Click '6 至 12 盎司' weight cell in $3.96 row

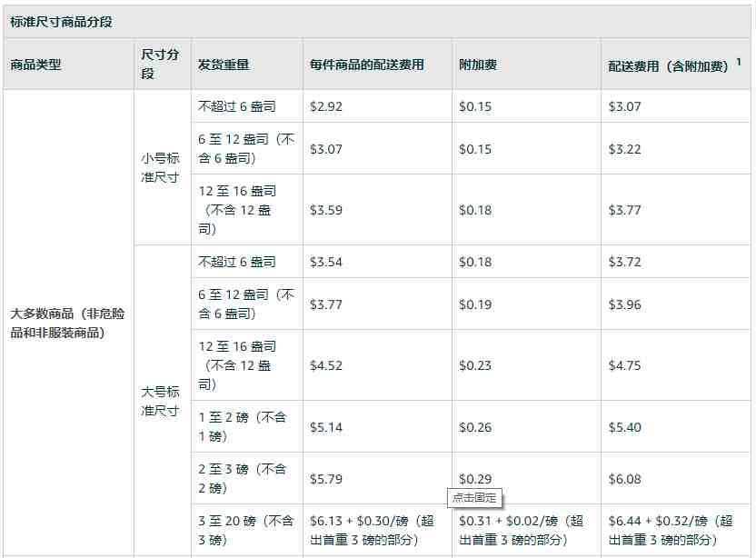coord(246,304)
